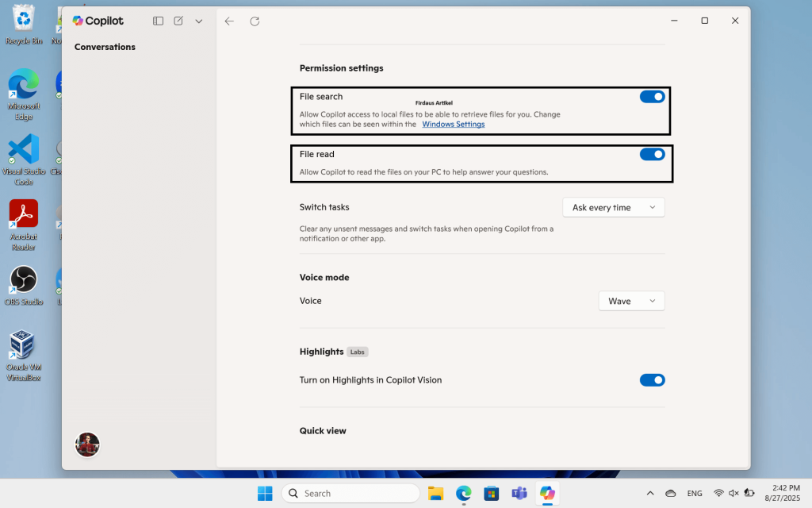Click the Switch tasks label
Viewport: 812px width, 508px height.
point(324,207)
